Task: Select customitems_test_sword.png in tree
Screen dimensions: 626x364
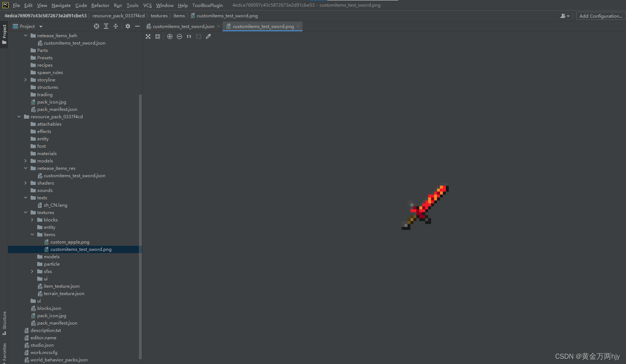Action: tap(75, 249)
